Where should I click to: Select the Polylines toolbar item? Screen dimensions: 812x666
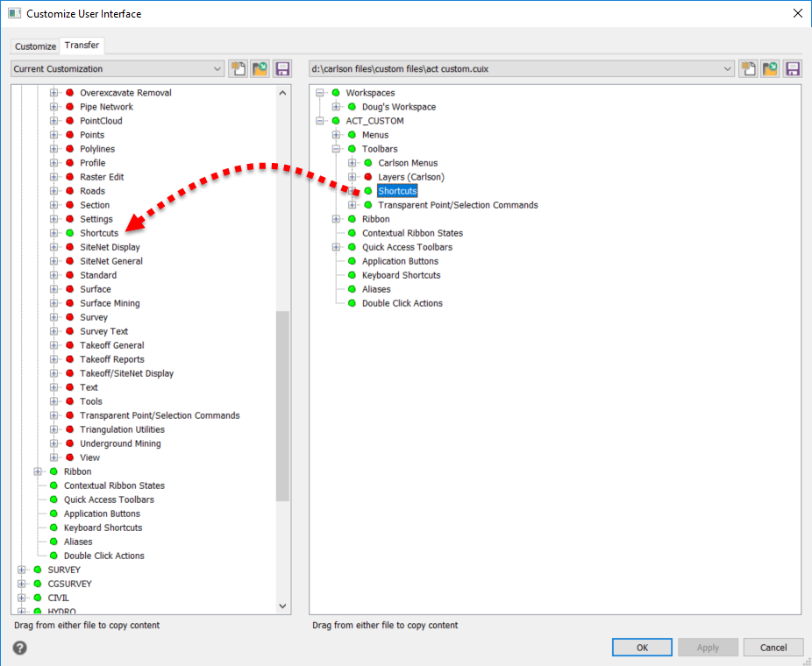click(x=97, y=149)
